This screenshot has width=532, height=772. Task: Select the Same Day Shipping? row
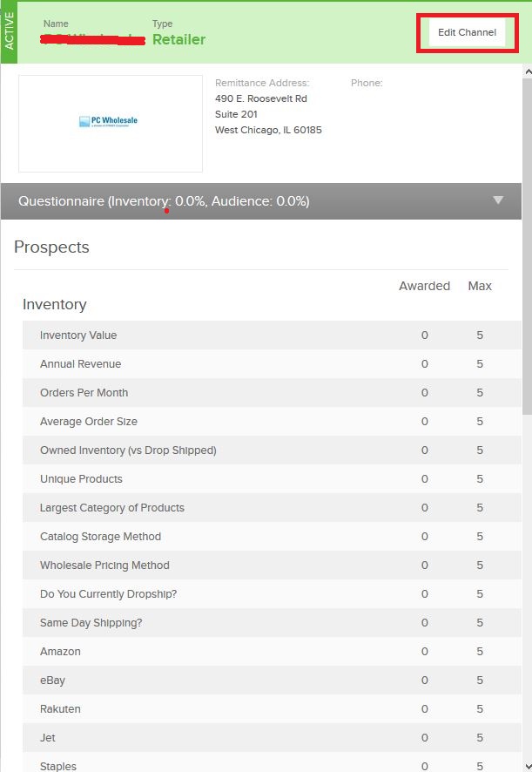pos(272,623)
